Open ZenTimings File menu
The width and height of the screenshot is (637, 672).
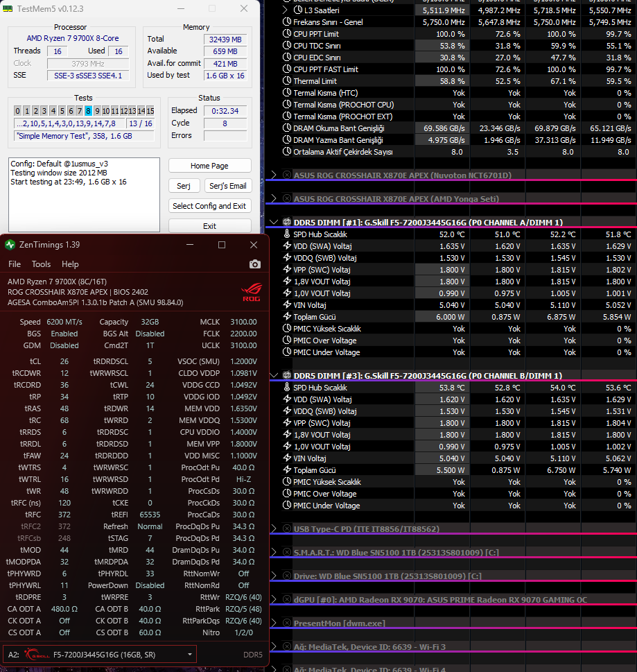click(x=15, y=264)
